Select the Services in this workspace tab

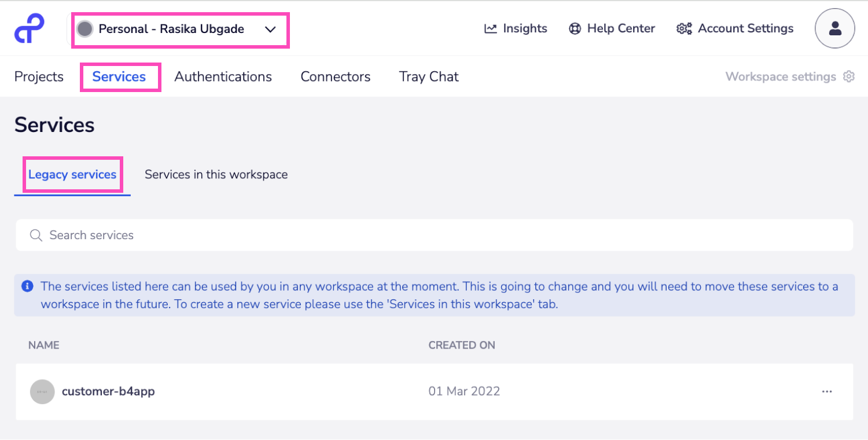pyautogui.click(x=216, y=174)
